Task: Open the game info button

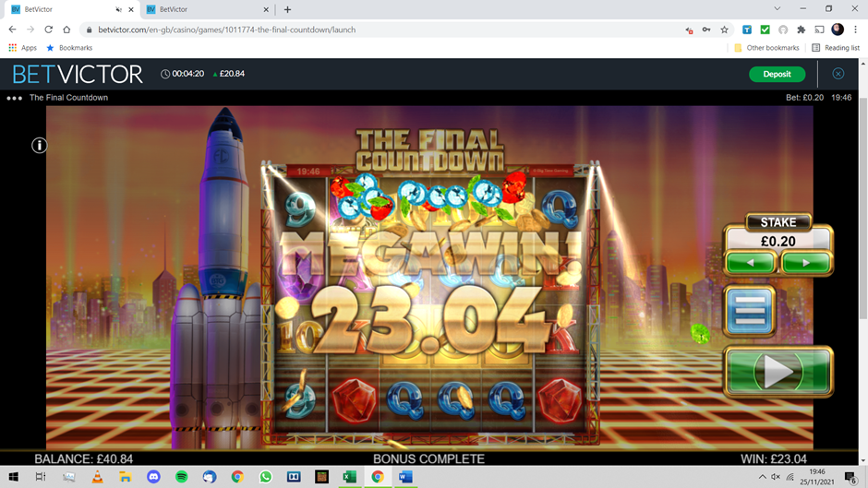Action: tap(39, 146)
